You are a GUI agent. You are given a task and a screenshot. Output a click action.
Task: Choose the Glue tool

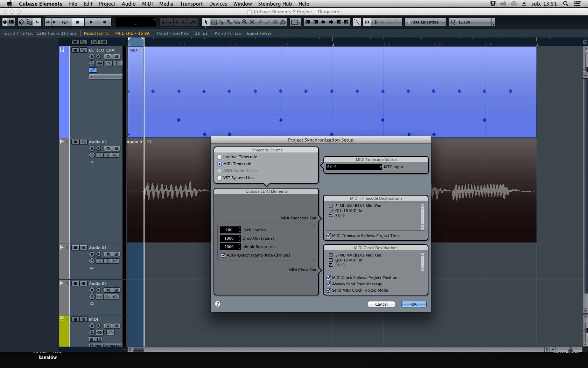coord(229,22)
